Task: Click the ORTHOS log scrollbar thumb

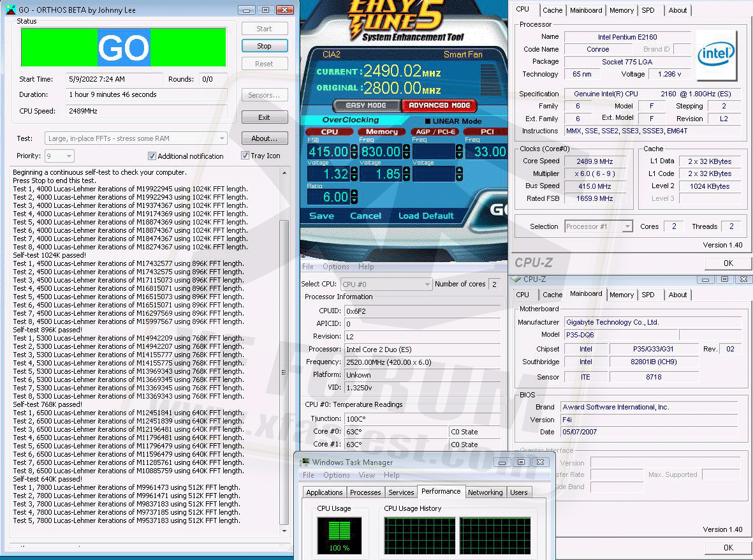Action: click(x=284, y=372)
